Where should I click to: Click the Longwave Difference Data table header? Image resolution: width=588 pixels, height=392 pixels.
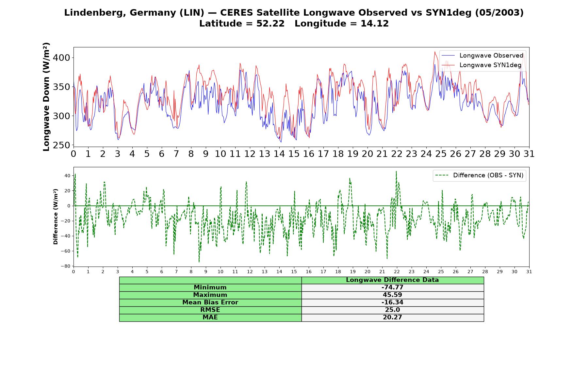[x=392, y=280]
